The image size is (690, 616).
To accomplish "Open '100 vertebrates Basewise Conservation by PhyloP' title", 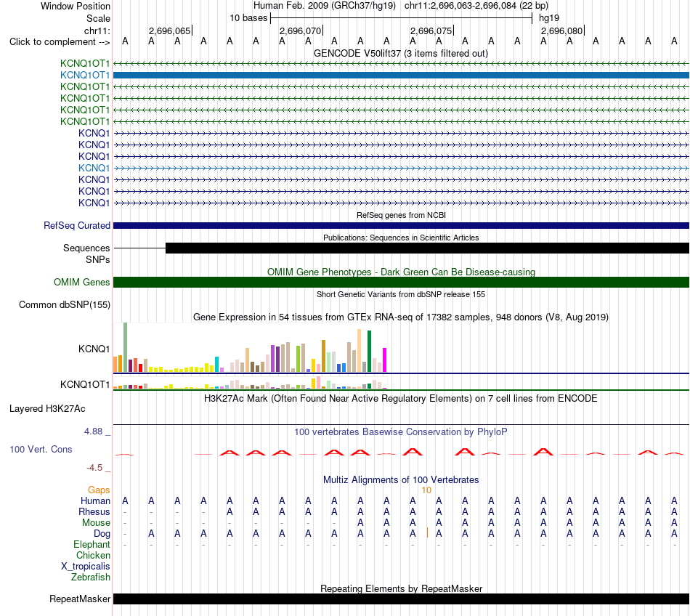I will 401,432.
